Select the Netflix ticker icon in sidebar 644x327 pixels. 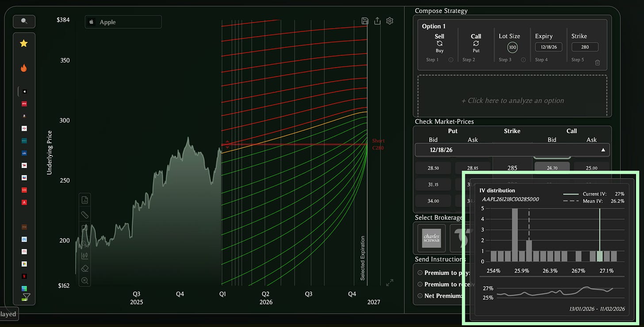[24, 276]
